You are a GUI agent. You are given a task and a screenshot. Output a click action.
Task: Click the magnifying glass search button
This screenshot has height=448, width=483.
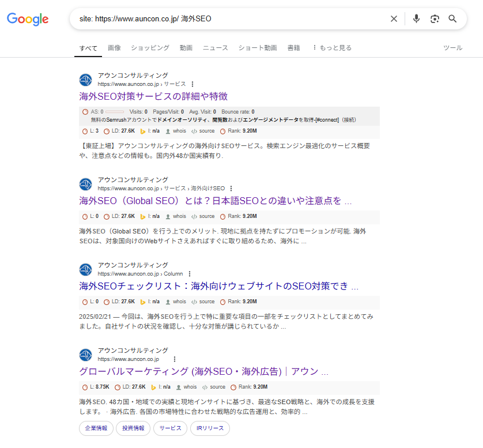coord(452,19)
